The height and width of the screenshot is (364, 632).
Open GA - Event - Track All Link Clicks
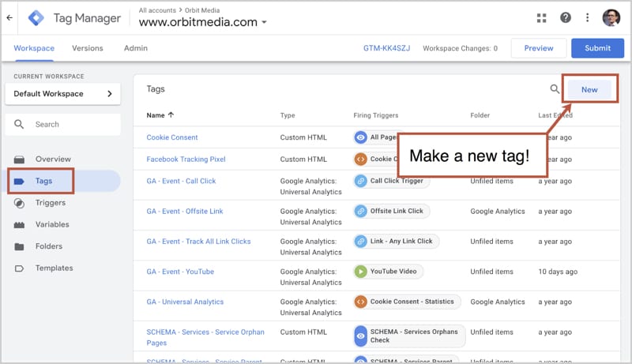(198, 241)
